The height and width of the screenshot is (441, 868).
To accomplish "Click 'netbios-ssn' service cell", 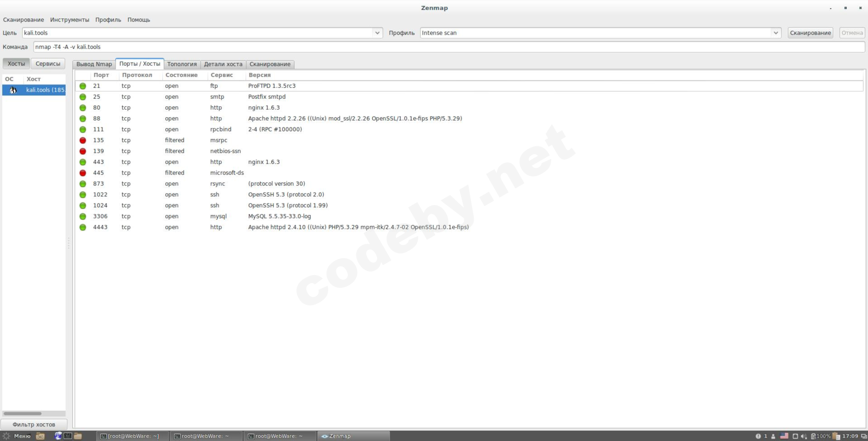I will click(225, 151).
